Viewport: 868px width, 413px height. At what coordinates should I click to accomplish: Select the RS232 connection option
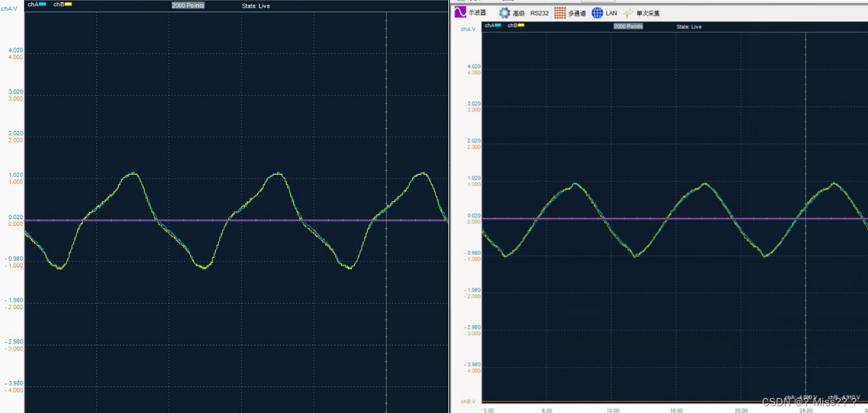(539, 13)
